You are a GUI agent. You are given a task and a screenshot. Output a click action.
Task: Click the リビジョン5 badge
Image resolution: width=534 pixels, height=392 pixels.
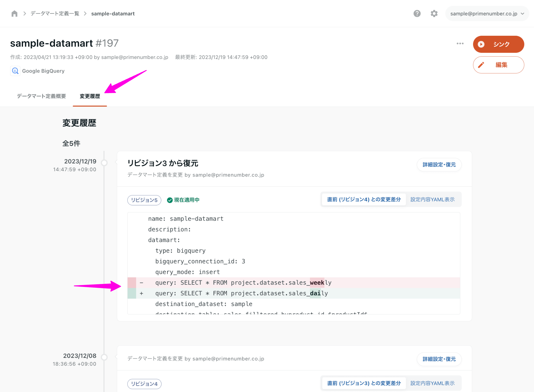144,200
